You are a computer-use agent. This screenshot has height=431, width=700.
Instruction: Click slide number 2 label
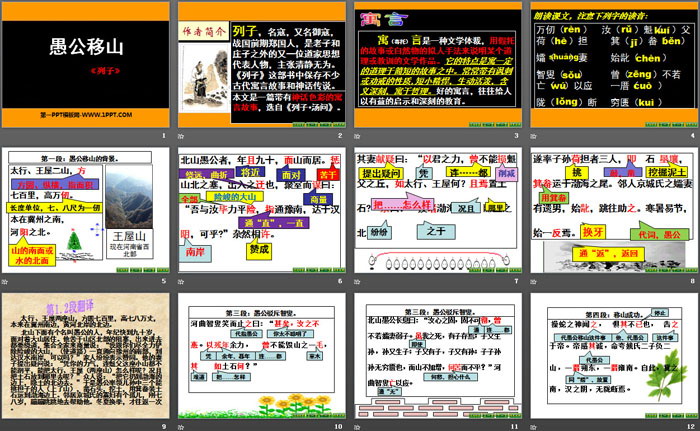340,135
